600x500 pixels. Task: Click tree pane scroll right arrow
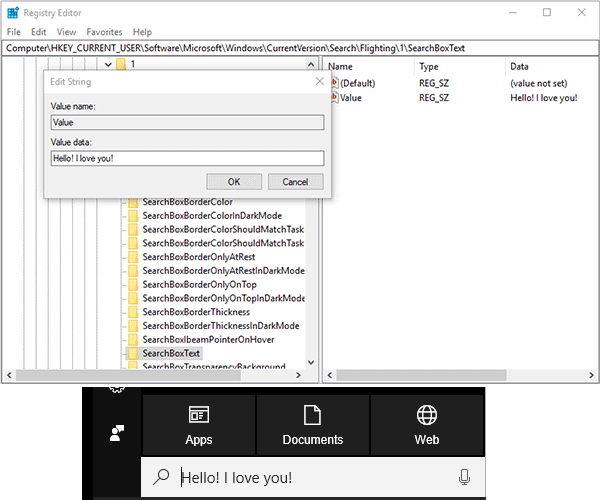(x=298, y=375)
